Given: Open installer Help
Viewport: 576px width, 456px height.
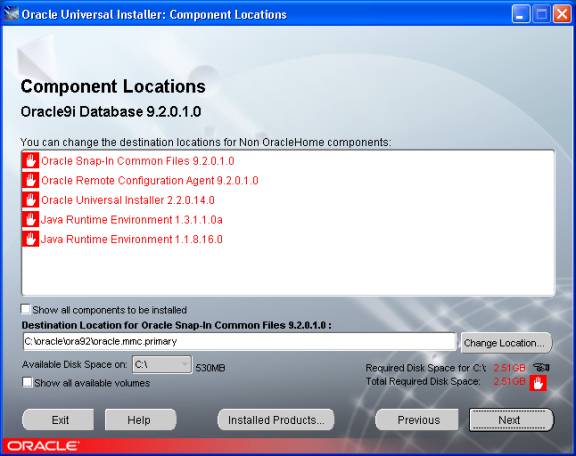Looking at the screenshot, I should (140, 420).
